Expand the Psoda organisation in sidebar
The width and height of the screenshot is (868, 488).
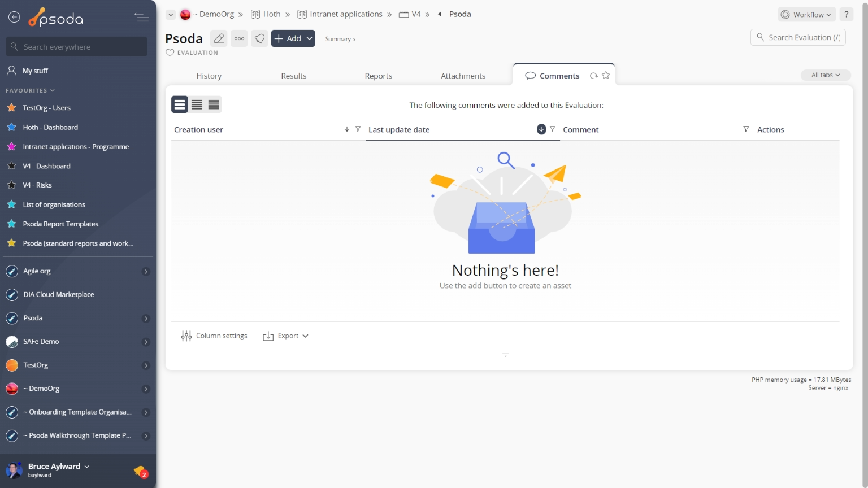[146, 319]
